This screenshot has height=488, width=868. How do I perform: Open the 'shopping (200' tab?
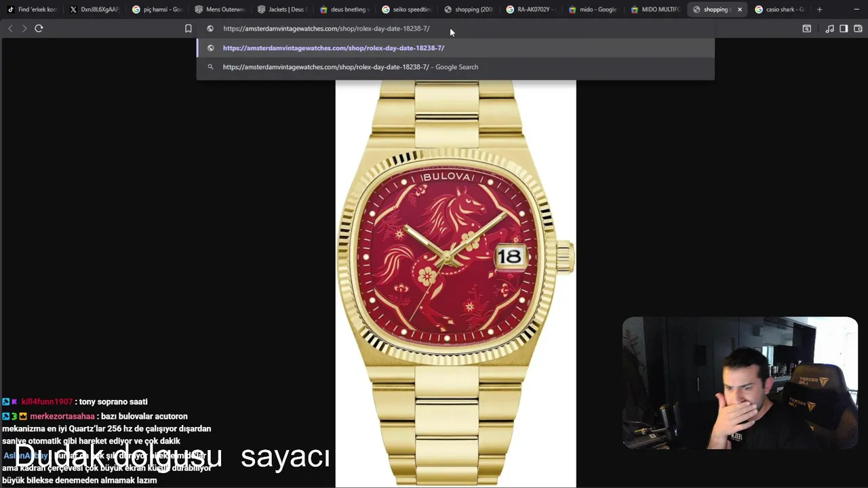point(469,9)
